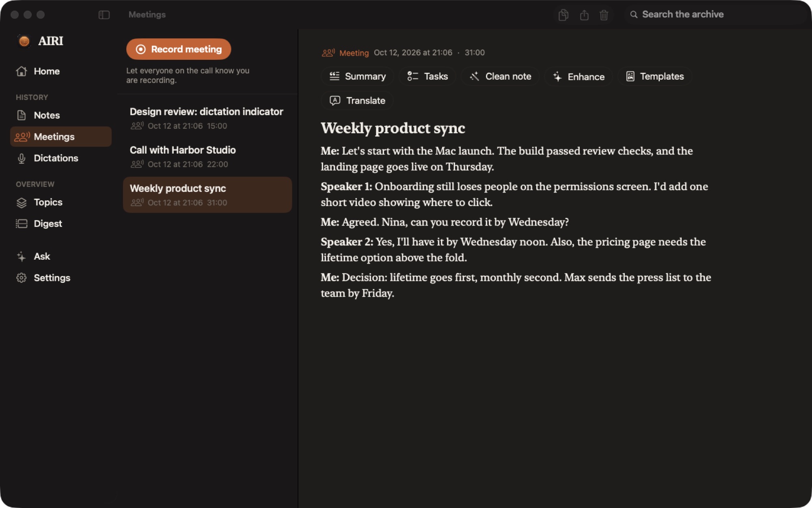812x508 pixels.
Task: Start recording with Record meeting button
Action: pos(179,49)
